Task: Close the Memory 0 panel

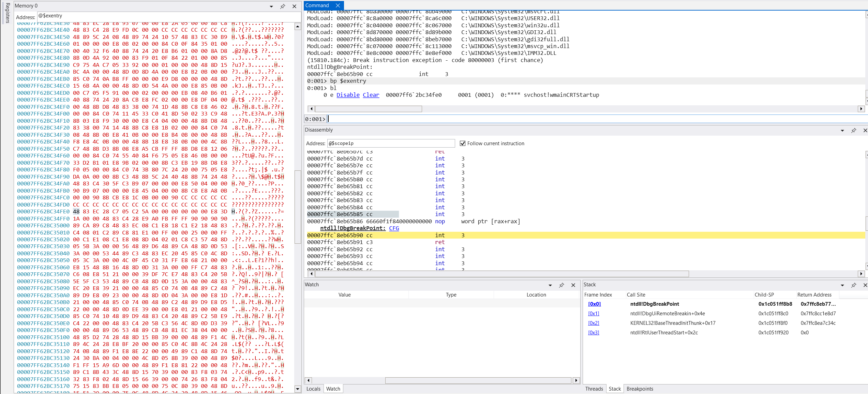Action: pos(294,6)
